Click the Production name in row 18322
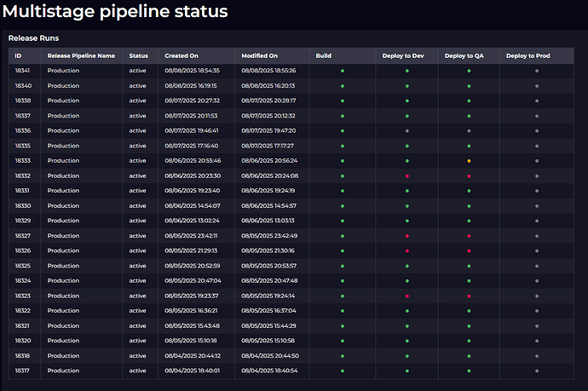The width and height of the screenshot is (588, 391). pyautogui.click(x=63, y=310)
